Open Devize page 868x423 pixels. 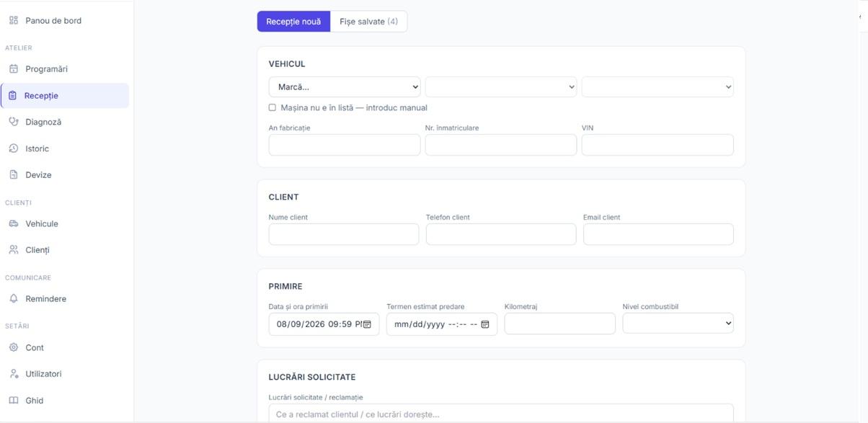tap(65, 174)
